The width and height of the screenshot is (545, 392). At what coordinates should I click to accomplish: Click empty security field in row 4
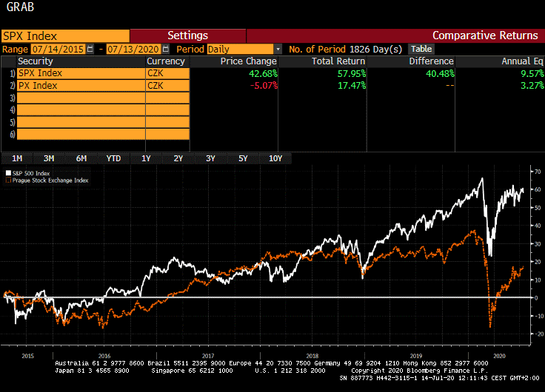click(81, 109)
